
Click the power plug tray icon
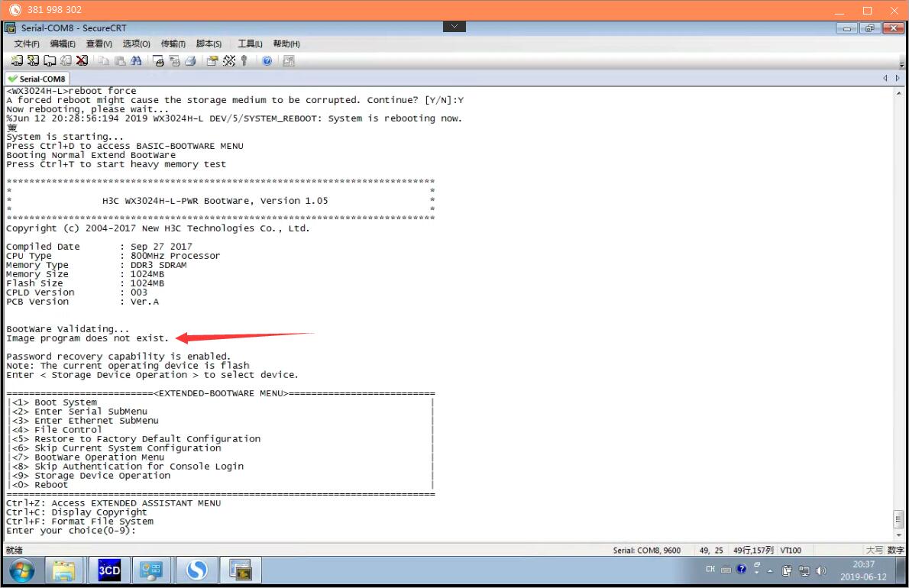787,570
